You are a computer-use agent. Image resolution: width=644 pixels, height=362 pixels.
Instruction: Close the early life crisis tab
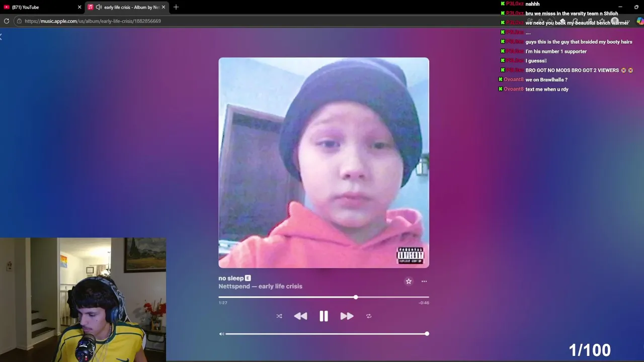pyautogui.click(x=164, y=7)
